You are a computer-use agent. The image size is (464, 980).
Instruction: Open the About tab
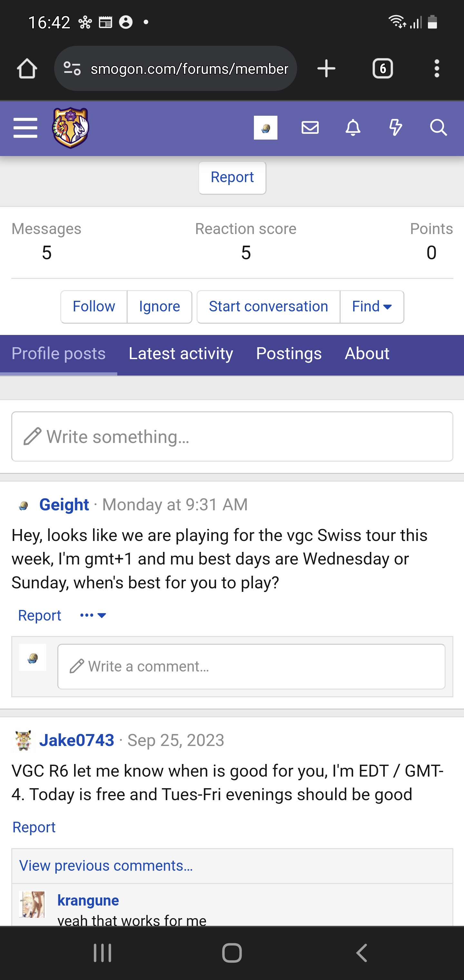coord(367,354)
